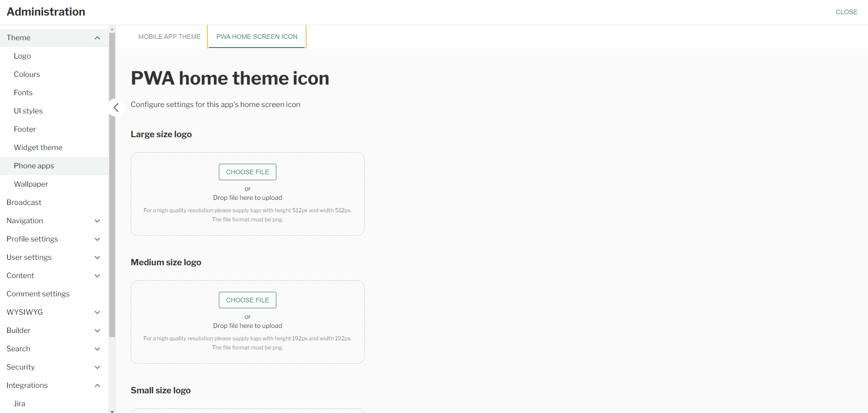The image size is (868, 413).
Task: Go to Comment settings
Action: 38,294
